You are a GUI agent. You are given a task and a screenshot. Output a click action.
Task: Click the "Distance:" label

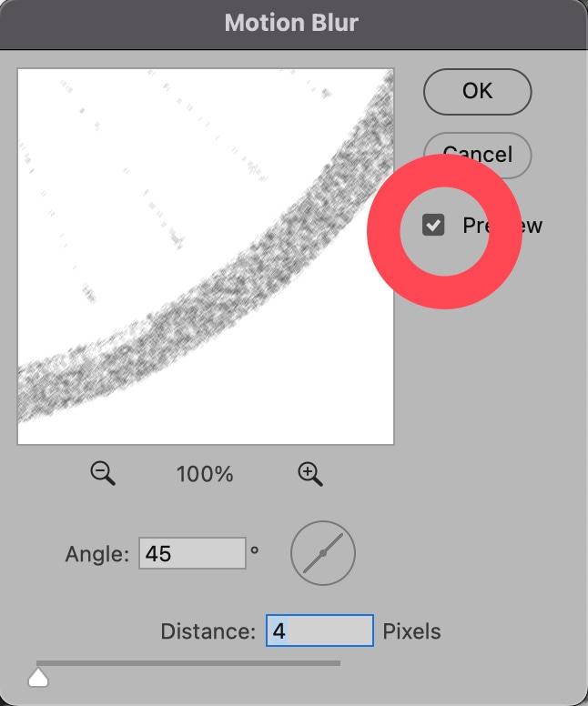point(208,630)
